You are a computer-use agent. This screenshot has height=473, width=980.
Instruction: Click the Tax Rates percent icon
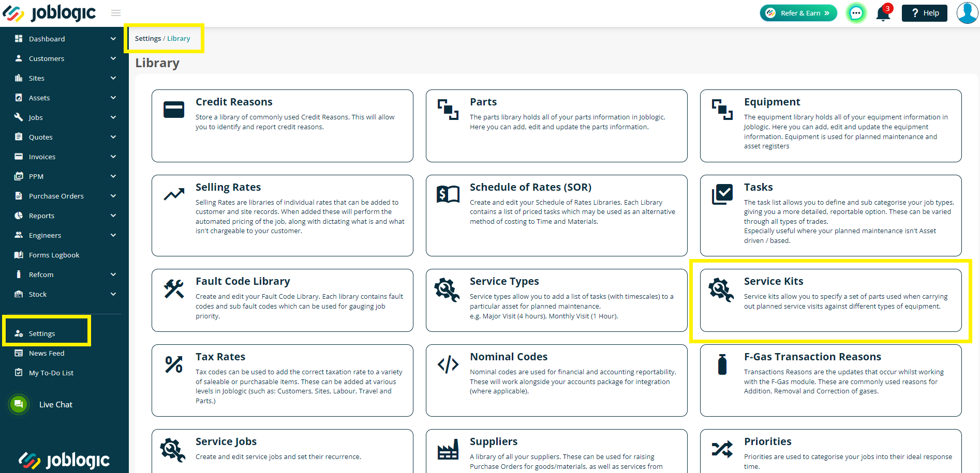coord(174,364)
